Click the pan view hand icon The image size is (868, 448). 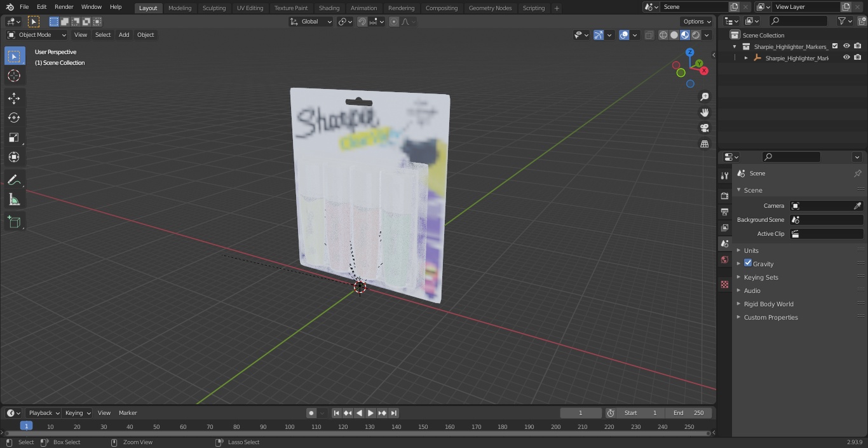pos(704,112)
